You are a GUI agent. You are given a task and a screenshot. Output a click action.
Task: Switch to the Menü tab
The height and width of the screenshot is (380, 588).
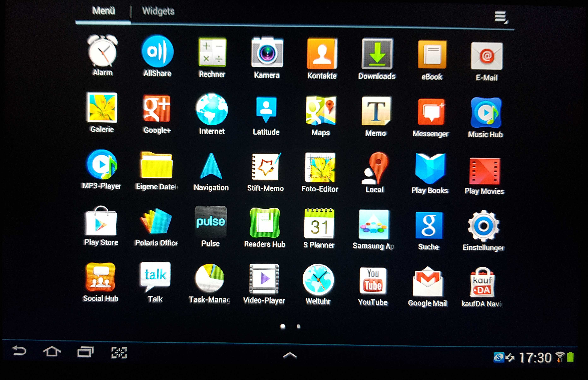[104, 11]
